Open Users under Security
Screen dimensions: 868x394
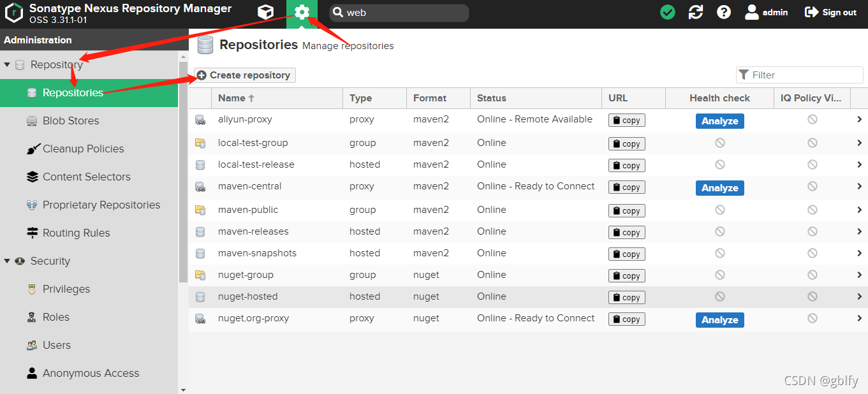click(x=89, y=345)
